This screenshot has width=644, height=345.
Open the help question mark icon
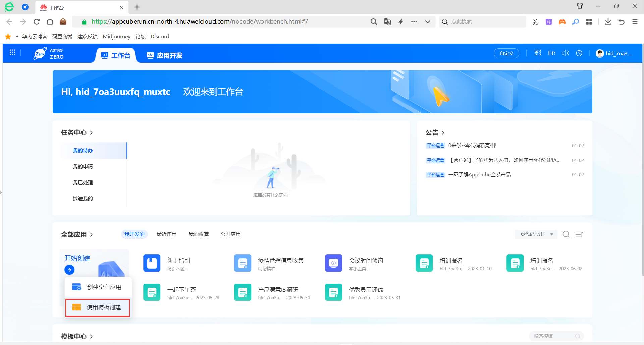click(579, 53)
